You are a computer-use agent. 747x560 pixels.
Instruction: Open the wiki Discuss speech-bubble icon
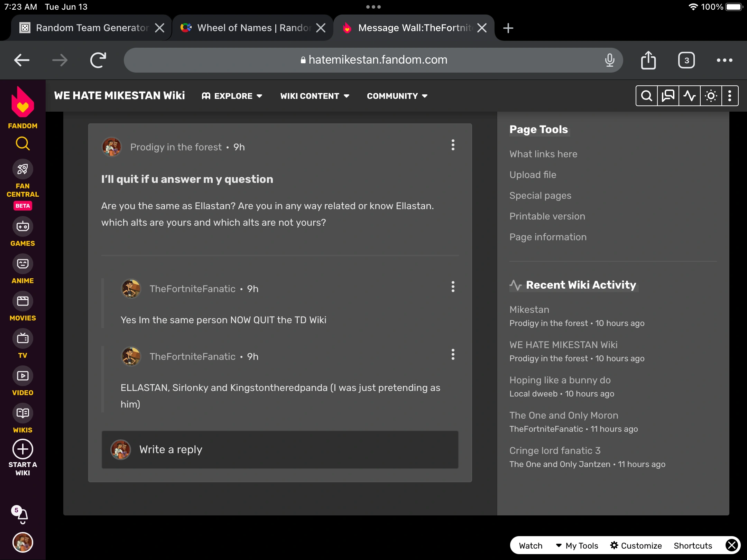668,96
